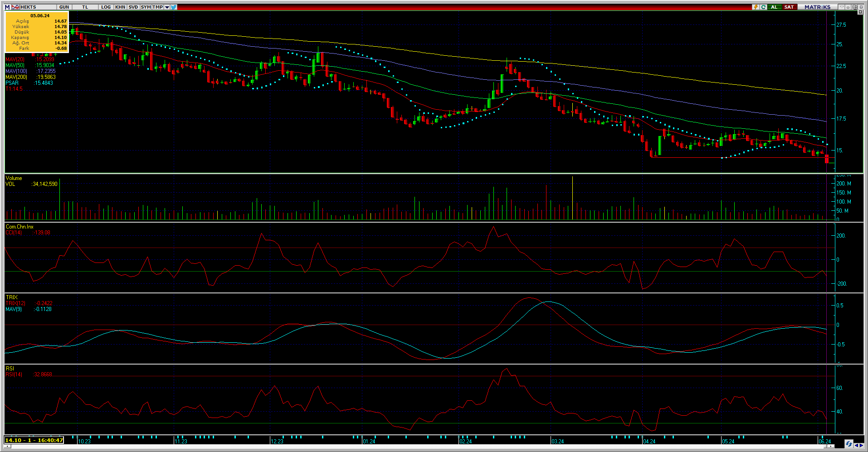Click the orange lightning bolt icon

click(756, 7)
